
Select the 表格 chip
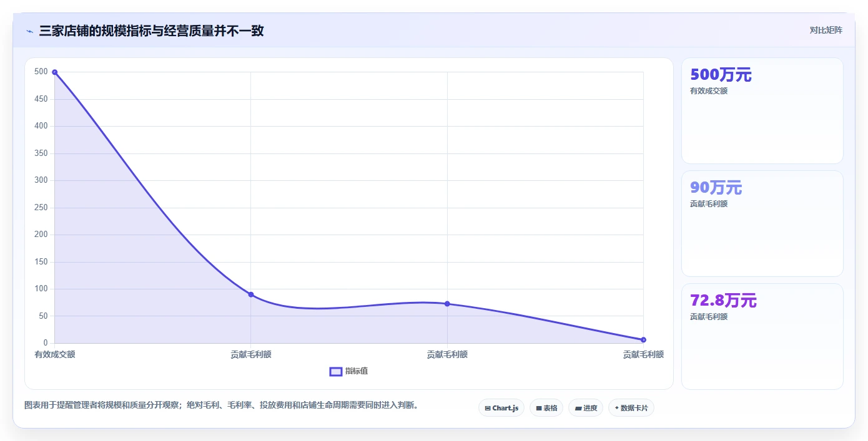[x=546, y=408]
